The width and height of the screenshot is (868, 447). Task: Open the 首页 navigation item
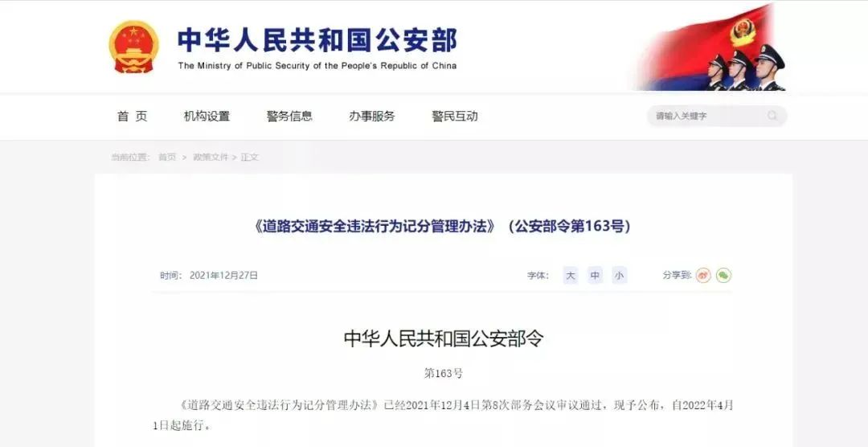pos(133,117)
